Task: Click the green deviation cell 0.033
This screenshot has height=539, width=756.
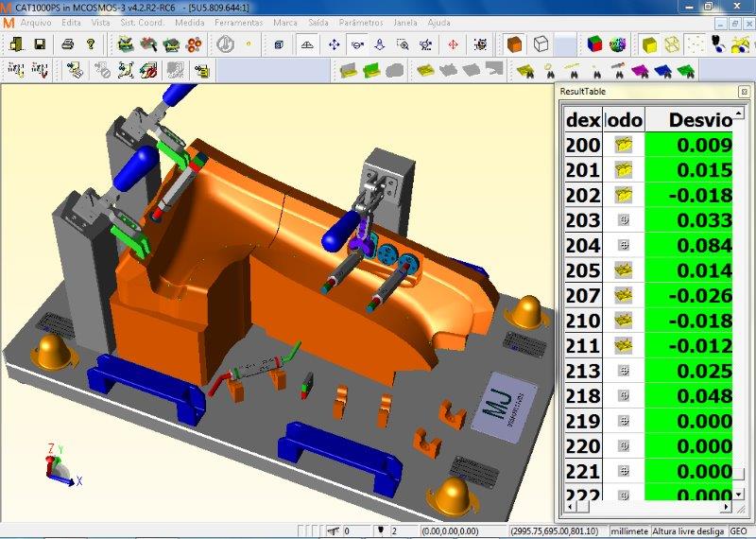Action: click(689, 220)
